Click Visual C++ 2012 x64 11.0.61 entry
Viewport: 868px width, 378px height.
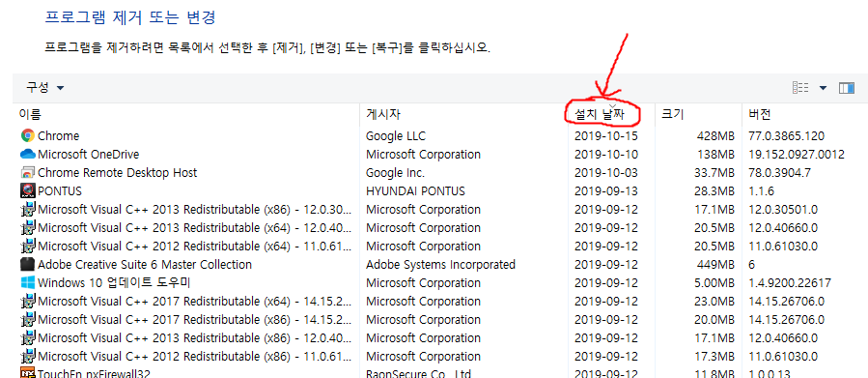[194, 247]
